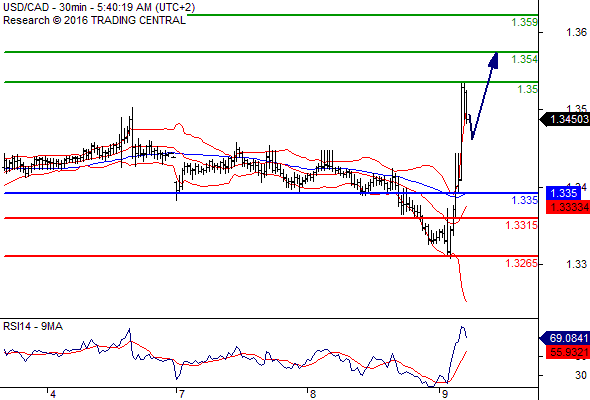The width and height of the screenshot is (590, 400).
Task: Select the green 1.35 resistance label
Action: [528, 89]
